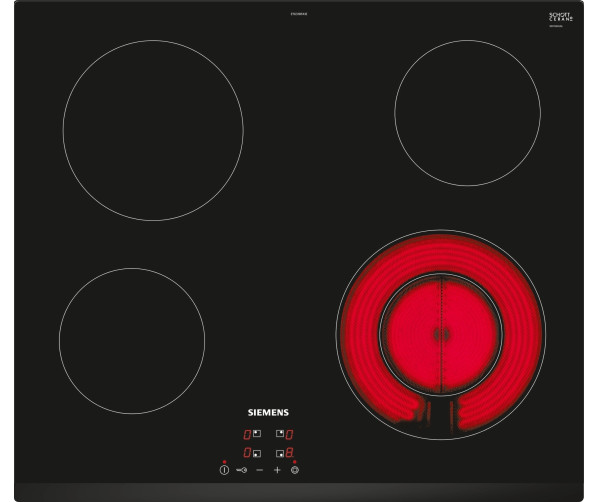This screenshot has width=598, height=502.
Task: Select the rear-right cooking zone icon
Action: [x=280, y=433]
